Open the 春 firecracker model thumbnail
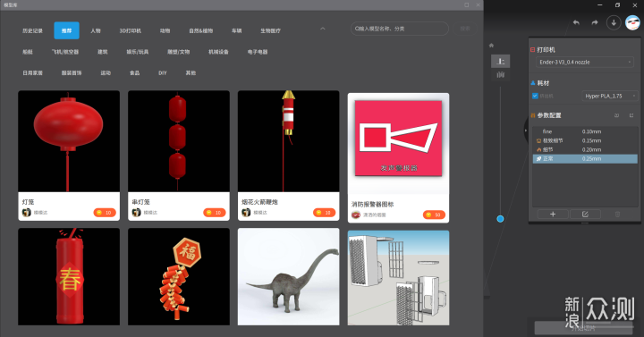 coord(69,276)
